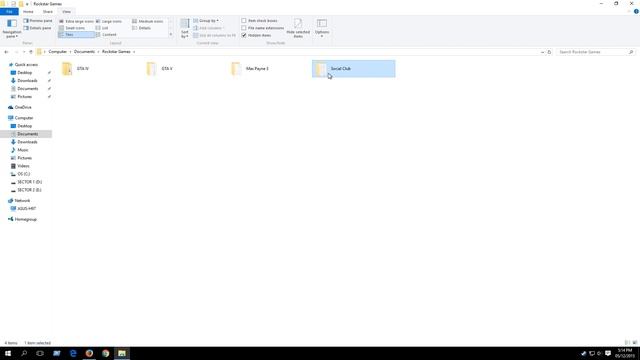Click Computer in the address breadcrumb
The image size is (640, 360).
58,52
